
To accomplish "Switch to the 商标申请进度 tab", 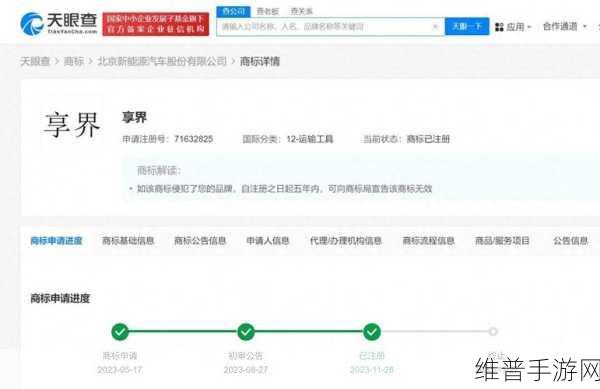I will 56,241.
